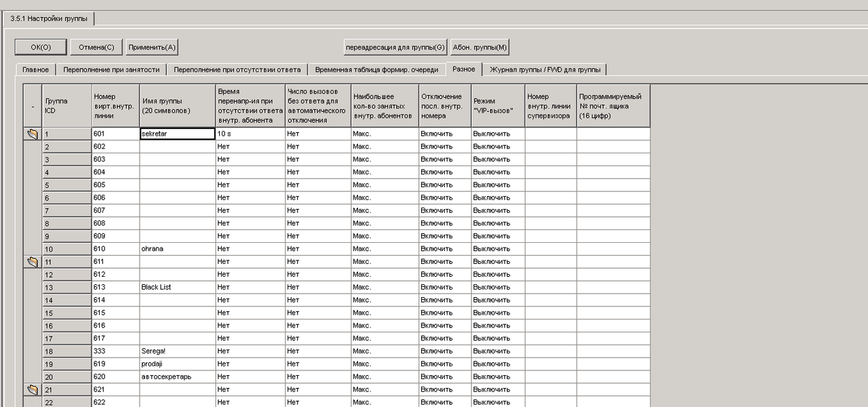Screen dimensions: 868x407
Task: Open Переполнение при отсутствии ответа tab
Action: pos(237,69)
